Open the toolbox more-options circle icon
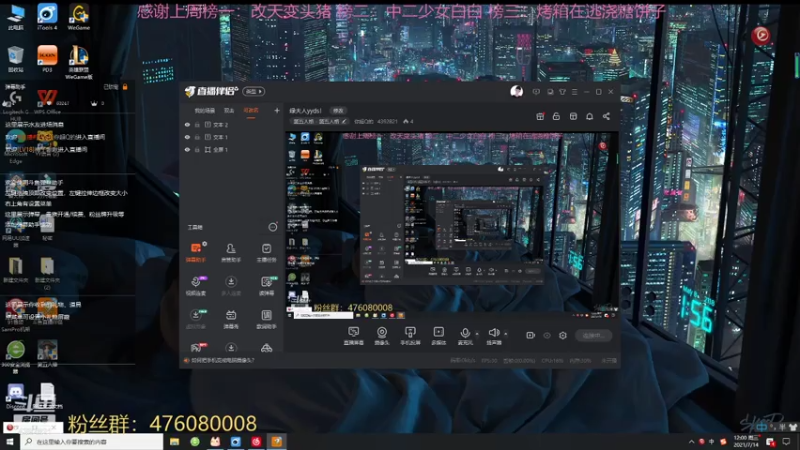Screen dimensions: 800x450 [x=273, y=227]
